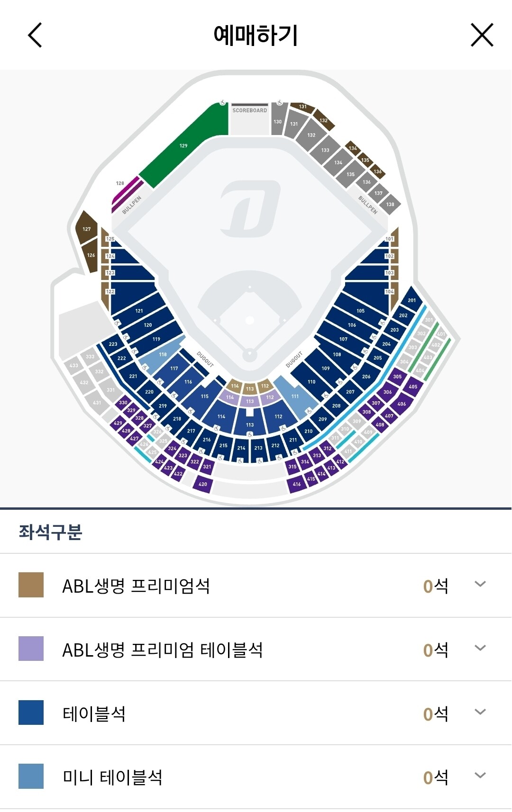Tap the brown section 127 on map
The image size is (512, 812).
coord(86,229)
